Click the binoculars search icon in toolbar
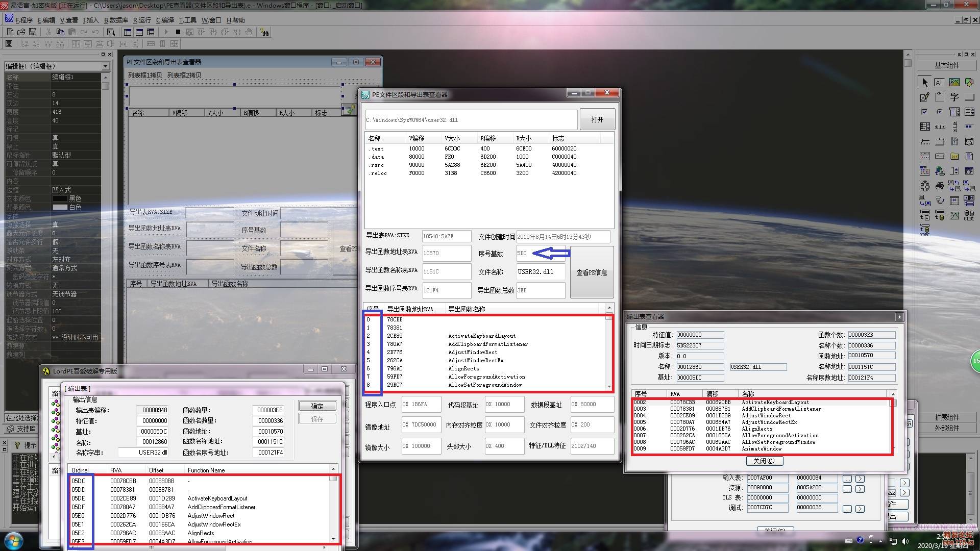This screenshot has height=551, width=980. (x=264, y=32)
